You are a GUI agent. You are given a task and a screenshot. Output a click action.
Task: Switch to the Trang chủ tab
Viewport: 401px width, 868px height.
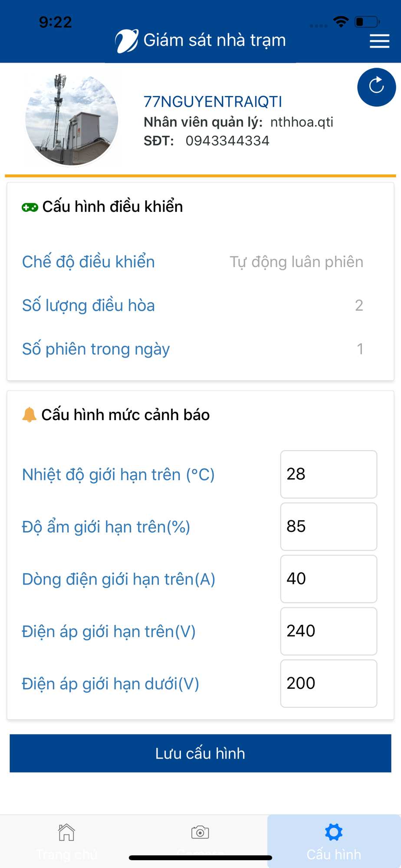(x=67, y=841)
